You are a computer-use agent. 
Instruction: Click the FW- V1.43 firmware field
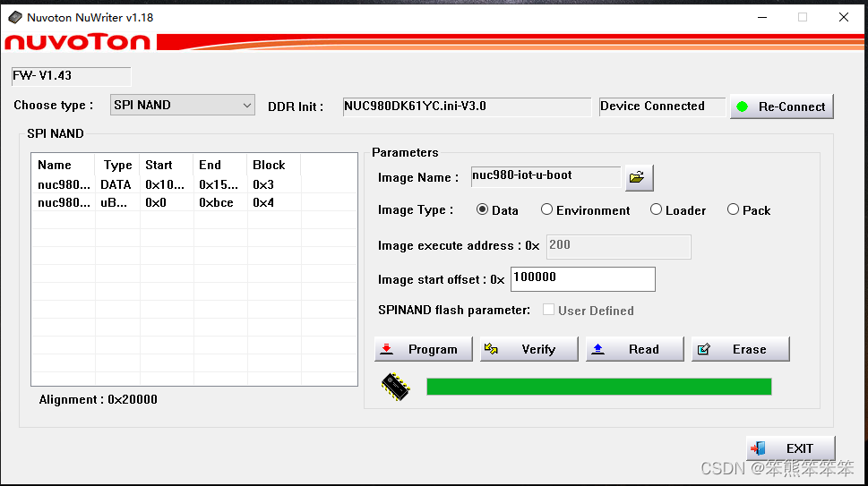pyautogui.click(x=72, y=76)
